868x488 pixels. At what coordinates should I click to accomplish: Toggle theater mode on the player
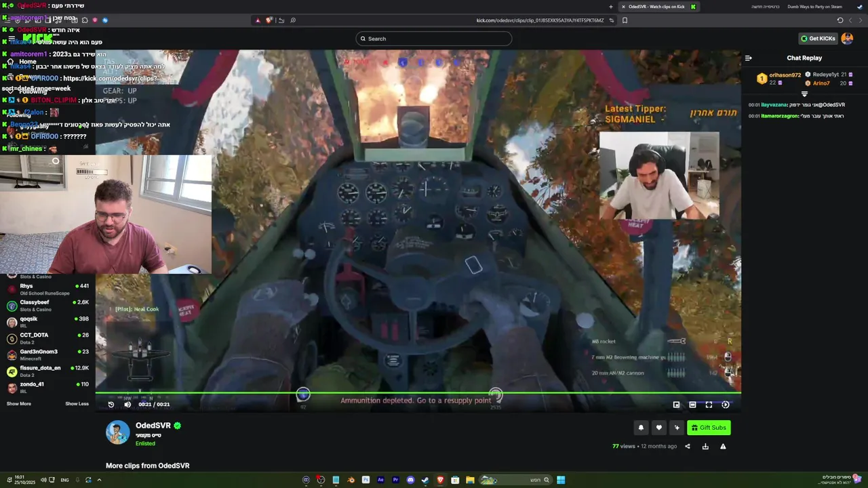click(692, 405)
